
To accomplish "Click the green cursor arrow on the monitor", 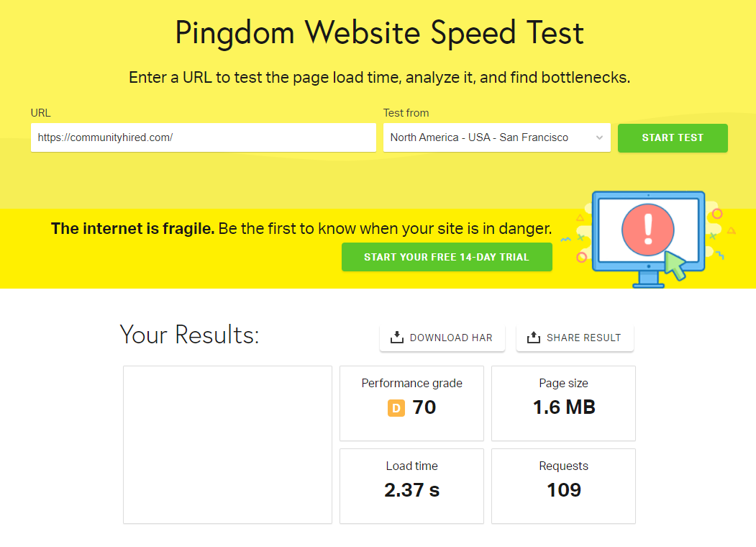I will click(x=674, y=266).
